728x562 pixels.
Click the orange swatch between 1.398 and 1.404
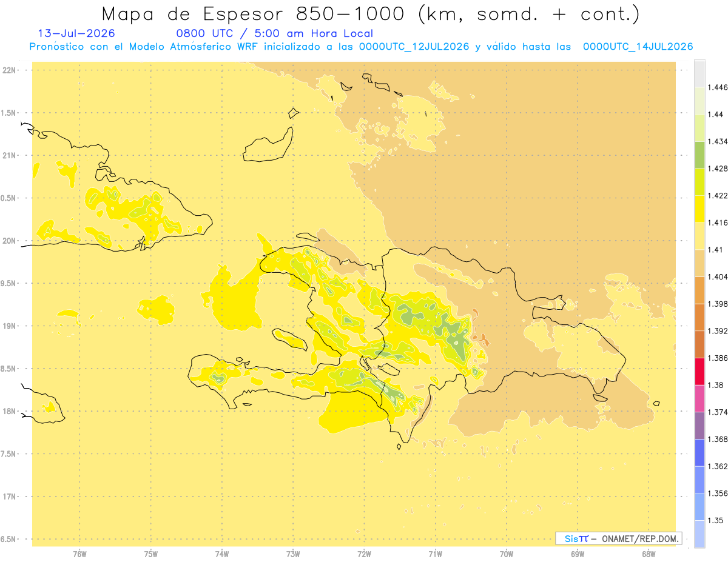pos(699,290)
